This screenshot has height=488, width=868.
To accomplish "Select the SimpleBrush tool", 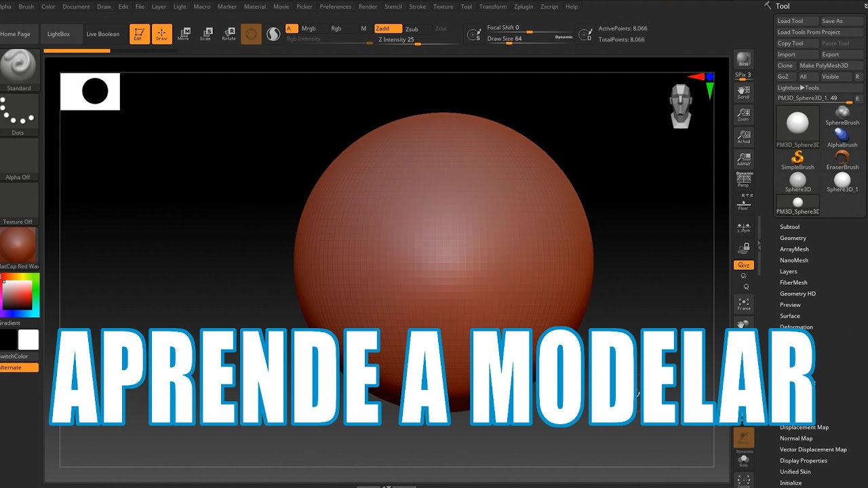I will [x=797, y=161].
